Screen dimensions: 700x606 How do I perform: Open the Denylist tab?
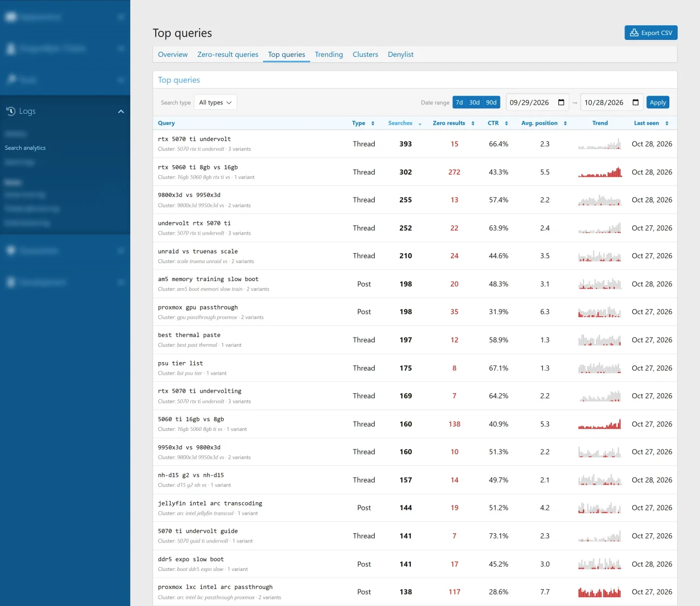(x=400, y=55)
